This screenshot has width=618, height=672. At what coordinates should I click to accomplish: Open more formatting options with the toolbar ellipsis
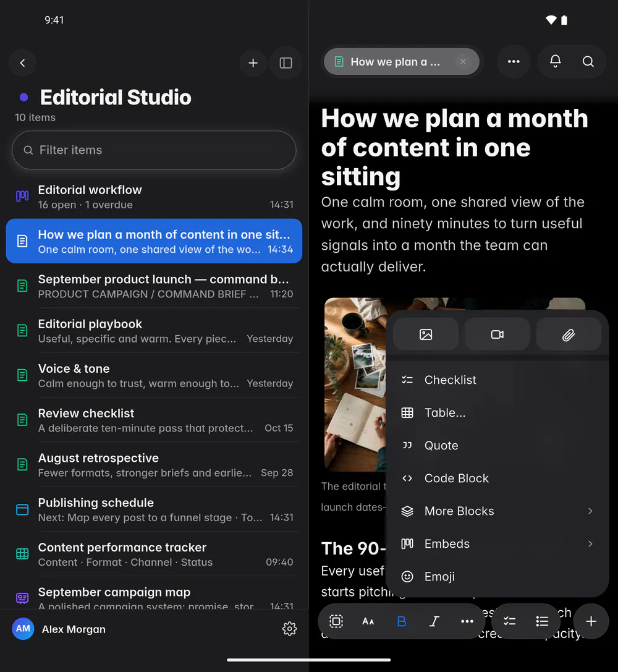coord(467,621)
